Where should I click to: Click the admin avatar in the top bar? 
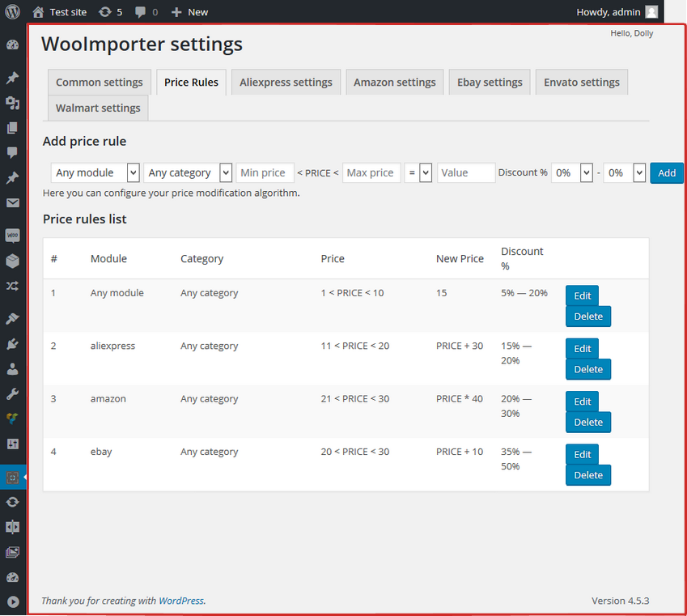point(651,12)
